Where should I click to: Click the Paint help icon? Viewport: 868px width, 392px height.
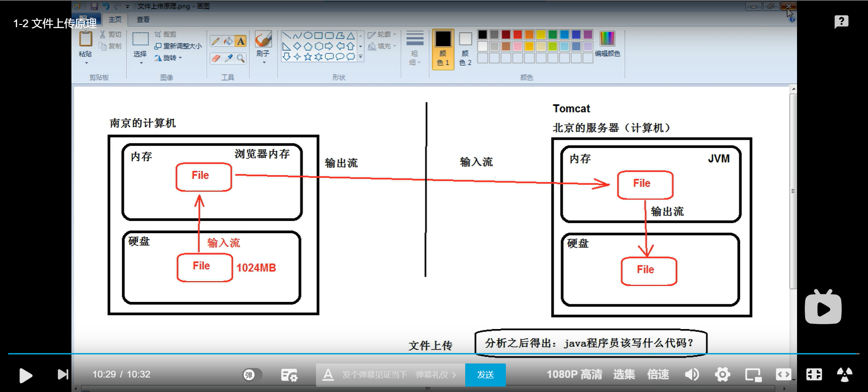click(792, 19)
